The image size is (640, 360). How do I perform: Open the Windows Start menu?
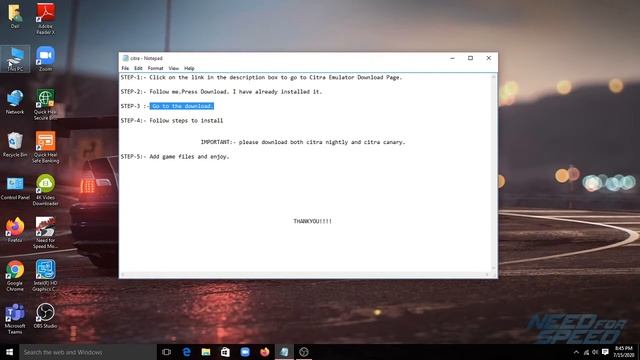[9, 352]
